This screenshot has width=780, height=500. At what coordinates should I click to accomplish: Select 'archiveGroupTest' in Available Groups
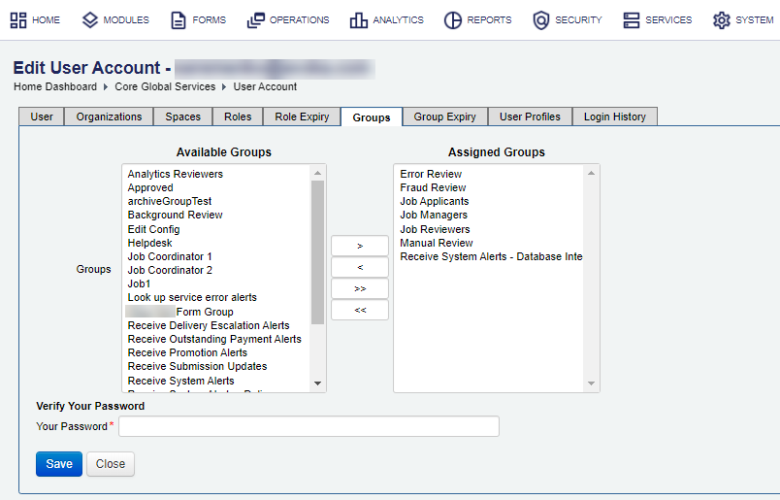(x=170, y=201)
